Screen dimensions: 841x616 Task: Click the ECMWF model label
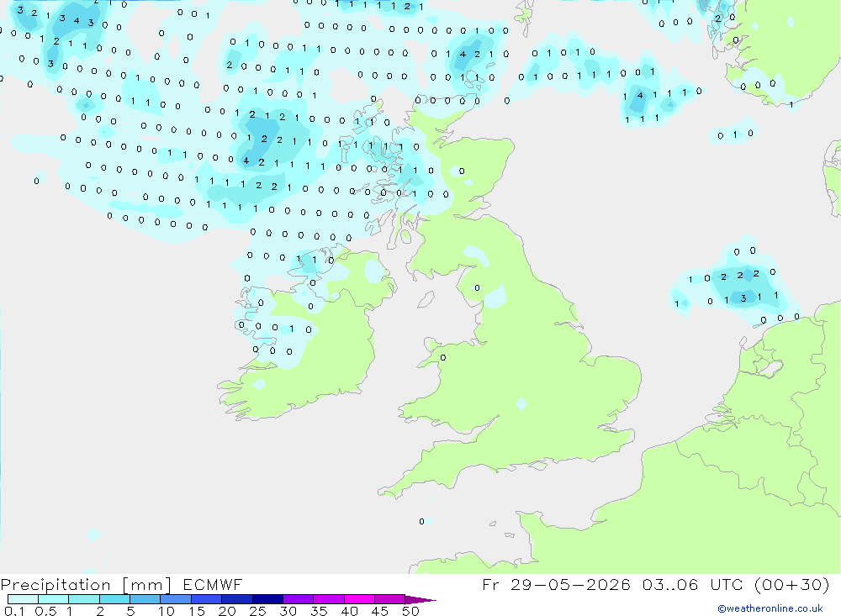click(x=213, y=584)
